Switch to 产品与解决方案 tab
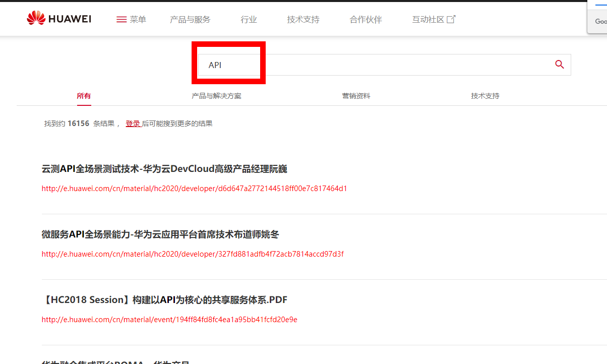 (216, 96)
